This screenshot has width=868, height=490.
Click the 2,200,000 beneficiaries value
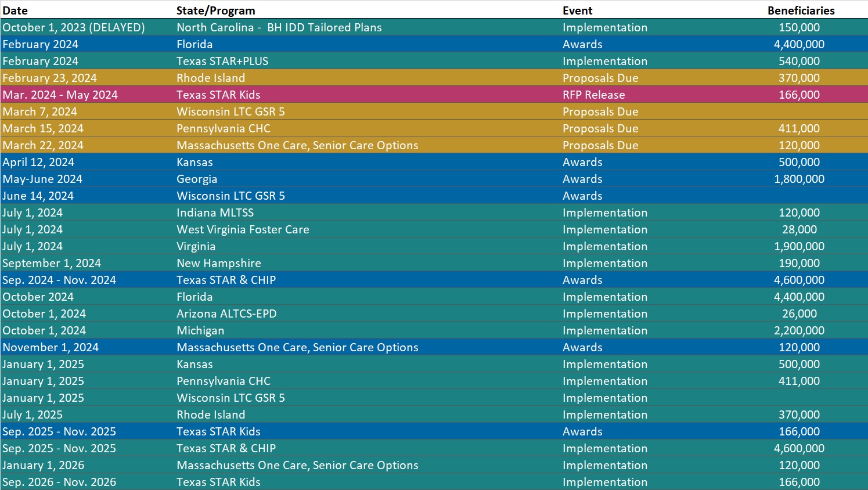coord(799,330)
